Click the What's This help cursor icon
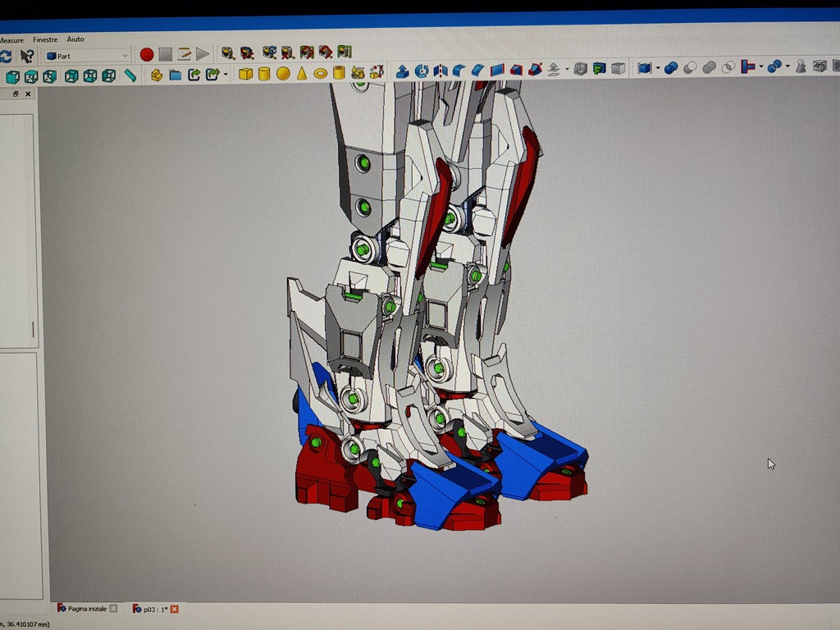This screenshot has height=630, width=840. (27, 56)
